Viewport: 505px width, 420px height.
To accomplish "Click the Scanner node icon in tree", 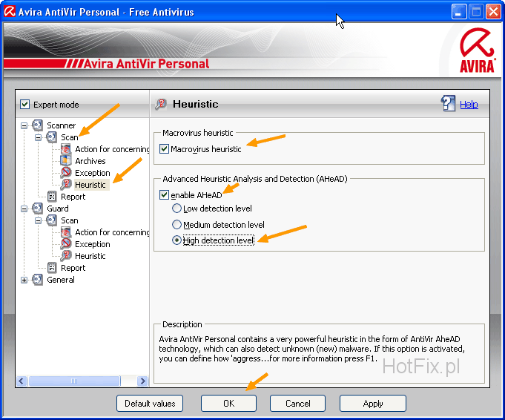I will [37, 125].
